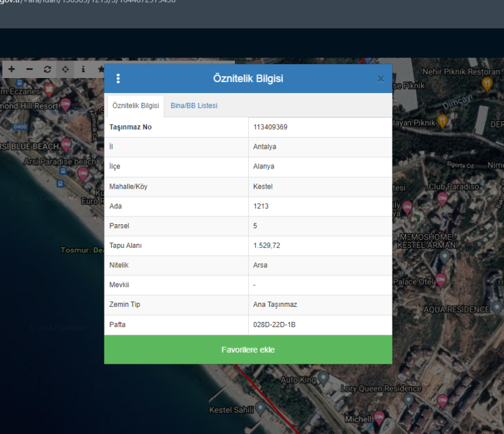Click the Nehir Piknik Restoran marker
The image size is (504, 434).
point(487,84)
